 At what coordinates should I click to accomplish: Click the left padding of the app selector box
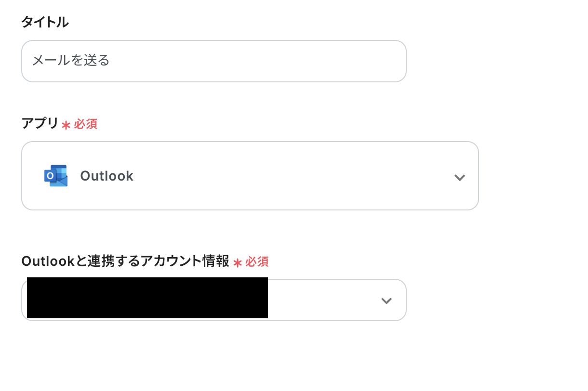point(32,176)
